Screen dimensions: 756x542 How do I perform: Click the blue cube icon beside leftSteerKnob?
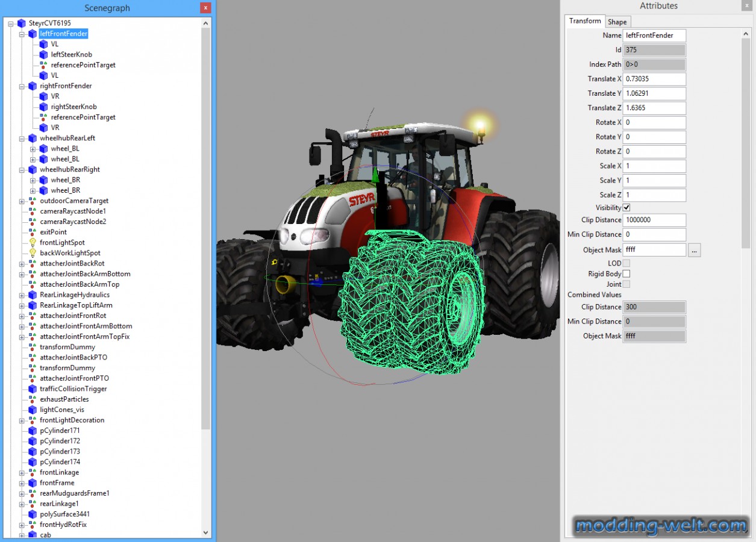[43, 55]
